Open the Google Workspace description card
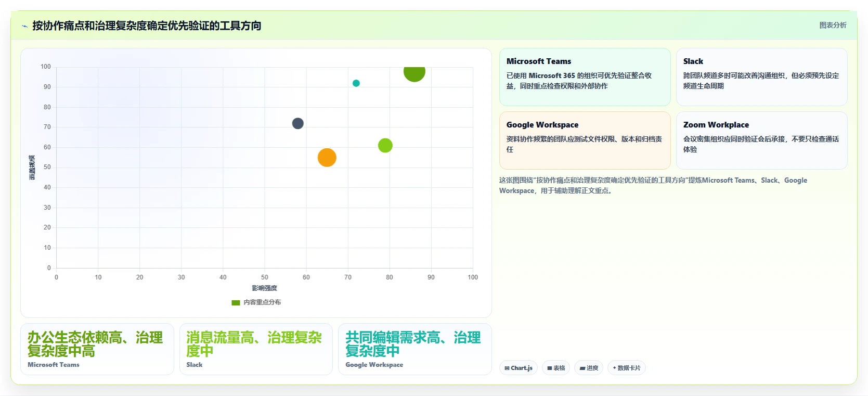 [x=585, y=140]
